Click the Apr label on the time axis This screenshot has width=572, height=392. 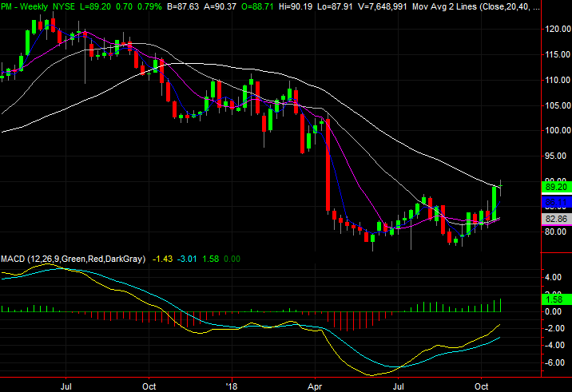coord(313,383)
